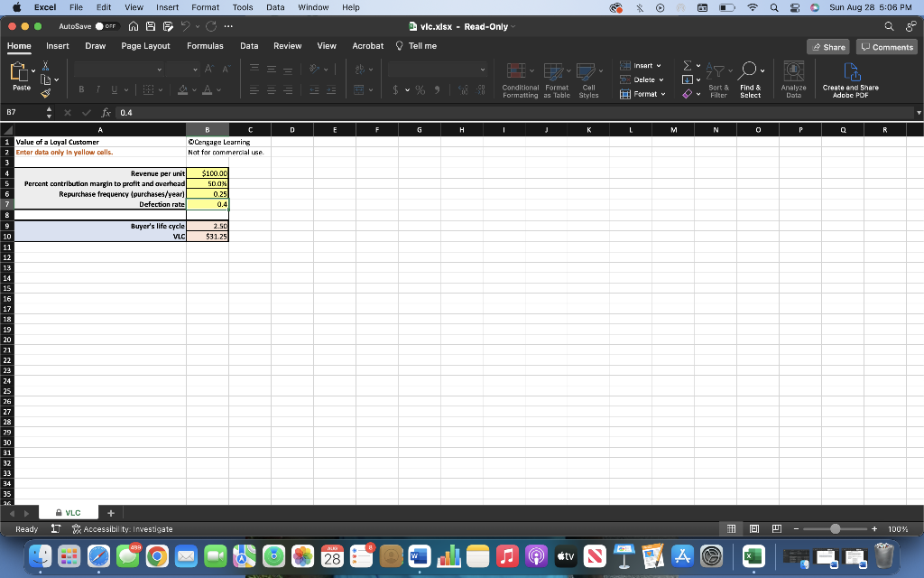
Task: Toggle underline formatting
Action: click(112, 89)
